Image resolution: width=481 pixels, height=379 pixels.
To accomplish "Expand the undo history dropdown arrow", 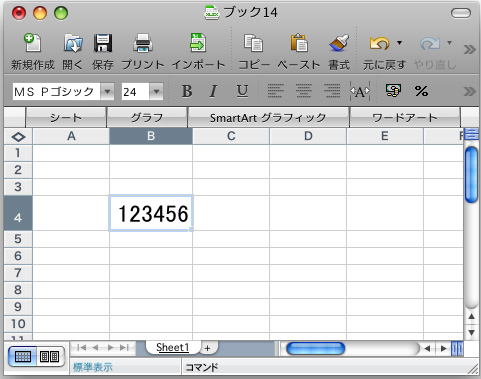I will pos(399,43).
